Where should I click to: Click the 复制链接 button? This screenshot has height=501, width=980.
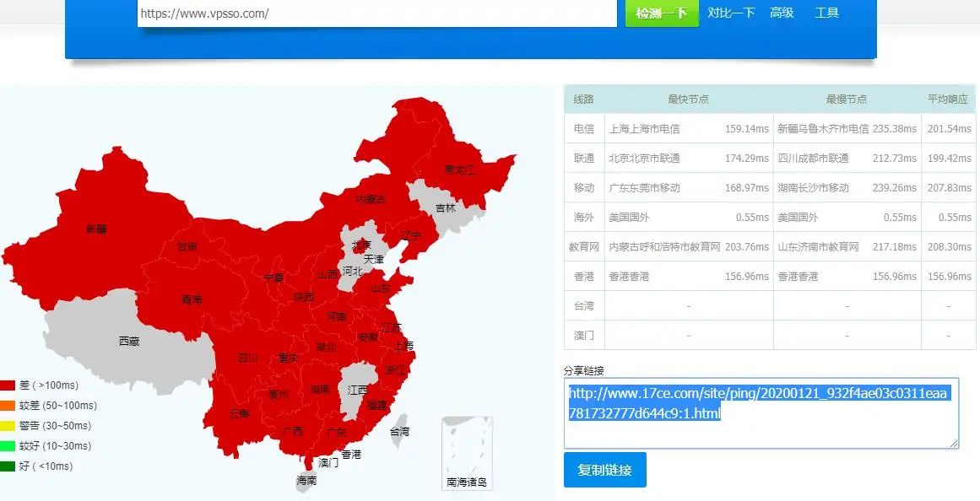[604, 470]
